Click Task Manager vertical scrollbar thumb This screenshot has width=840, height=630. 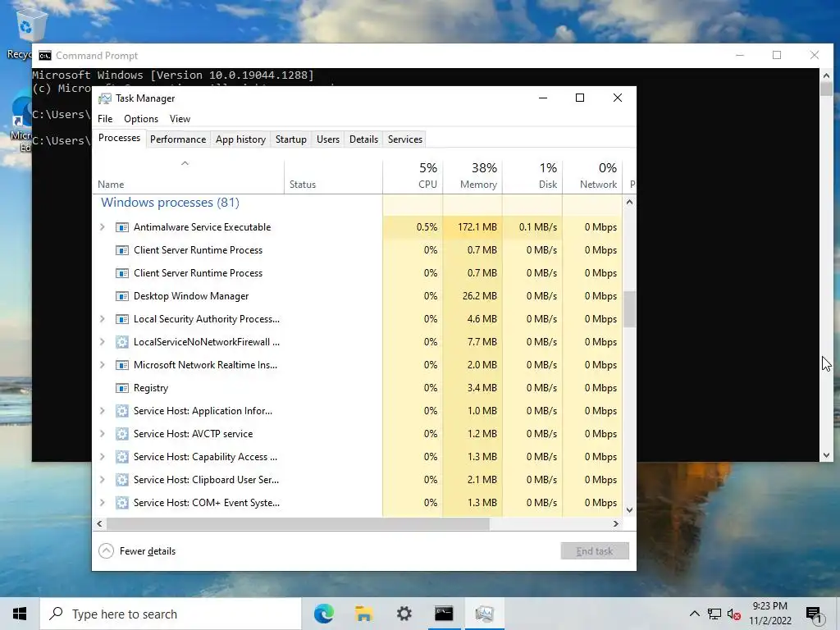coord(629,309)
